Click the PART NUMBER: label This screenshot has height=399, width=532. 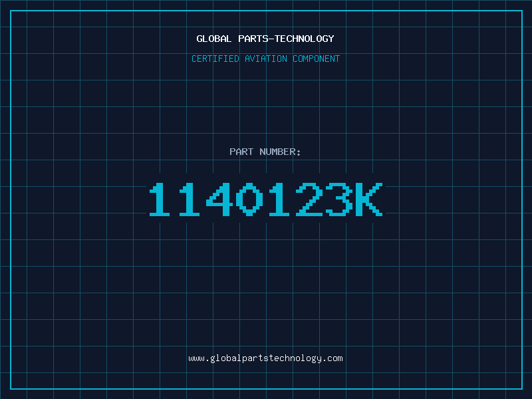tap(265, 152)
